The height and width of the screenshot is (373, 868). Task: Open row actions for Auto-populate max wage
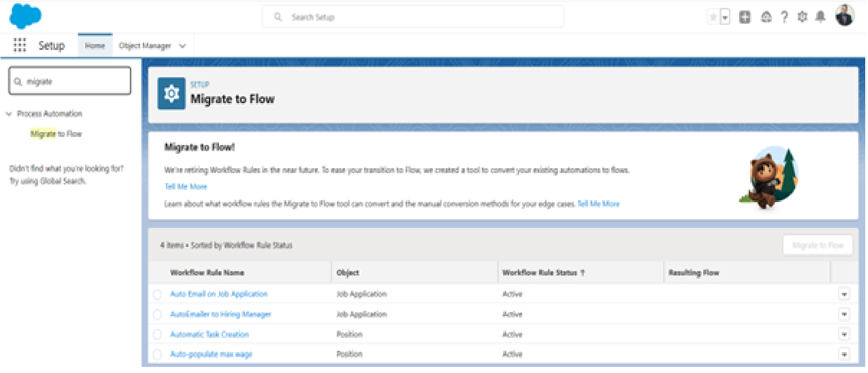[x=844, y=355]
